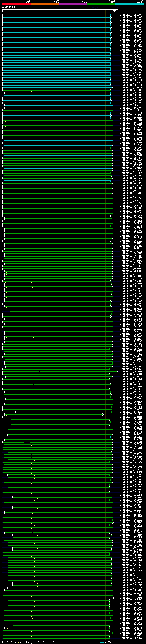Click the cyan =100char scale legend

[108, 642]
